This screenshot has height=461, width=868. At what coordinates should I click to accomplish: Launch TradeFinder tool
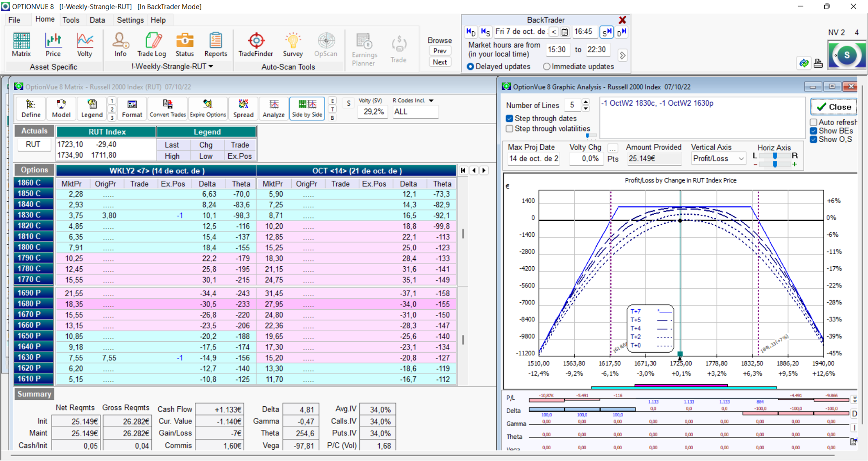tap(256, 45)
